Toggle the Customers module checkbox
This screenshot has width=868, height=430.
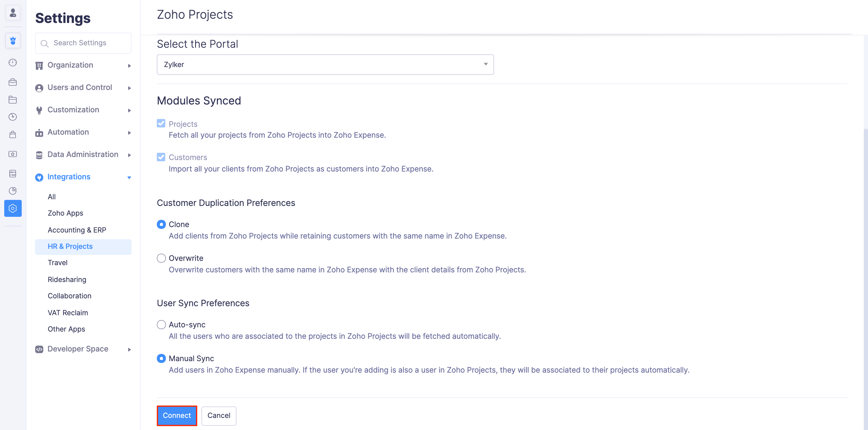point(161,157)
